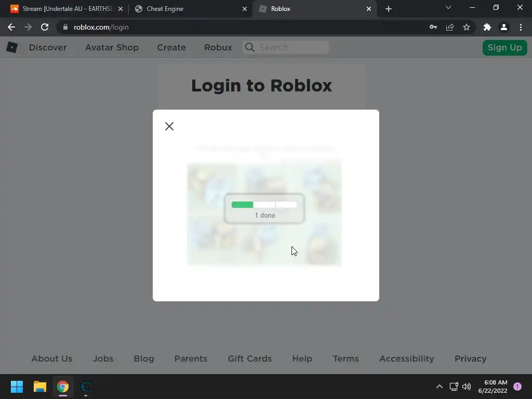532x399 pixels.
Task: Open the Discover menu item
Action: [48, 47]
